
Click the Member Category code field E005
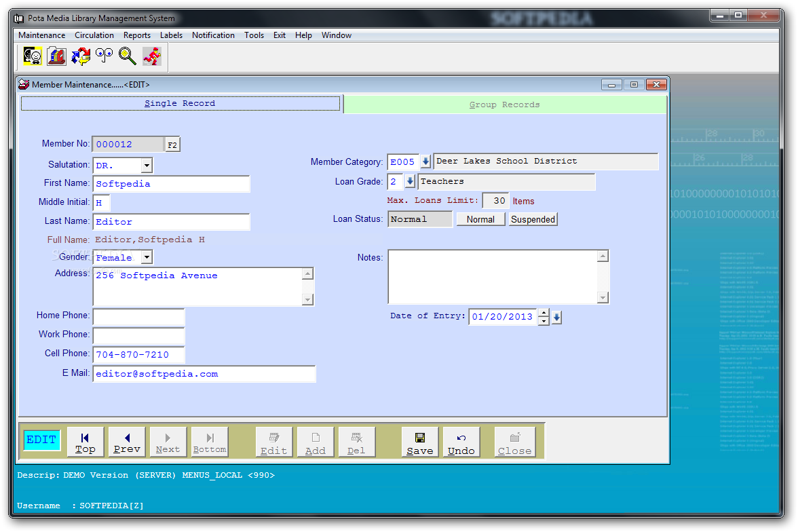click(404, 162)
